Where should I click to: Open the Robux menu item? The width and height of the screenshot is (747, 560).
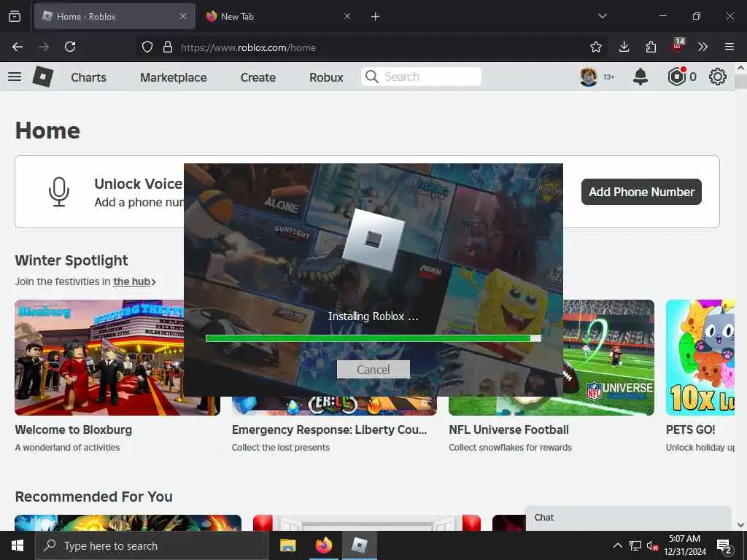pos(326,77)
